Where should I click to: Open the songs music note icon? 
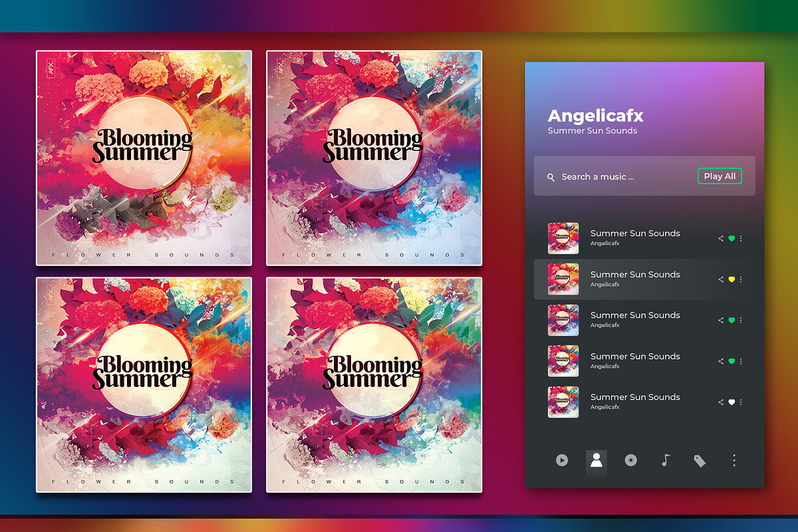(x=666, y=460)
